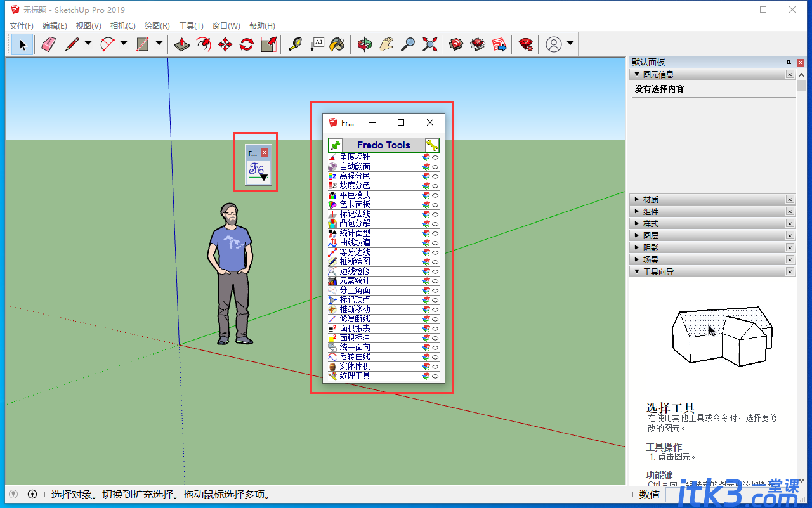The height and width of the screenshot is (508, 812).
Task: Toggle the oval on the 元素统计 row
Action: [436, 281]
